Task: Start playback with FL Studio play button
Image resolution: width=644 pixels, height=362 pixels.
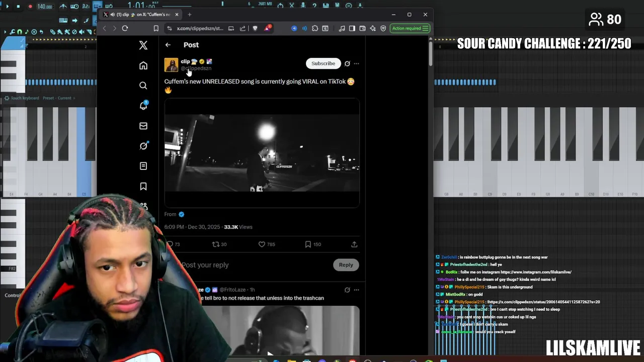Action: point(8,7)
